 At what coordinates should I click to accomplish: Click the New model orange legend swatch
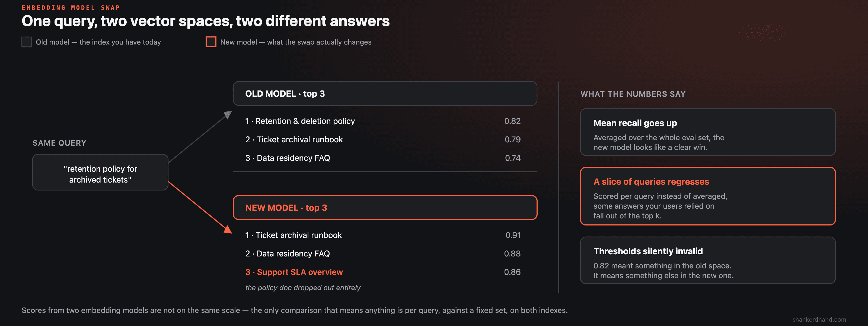click(211, 42)
